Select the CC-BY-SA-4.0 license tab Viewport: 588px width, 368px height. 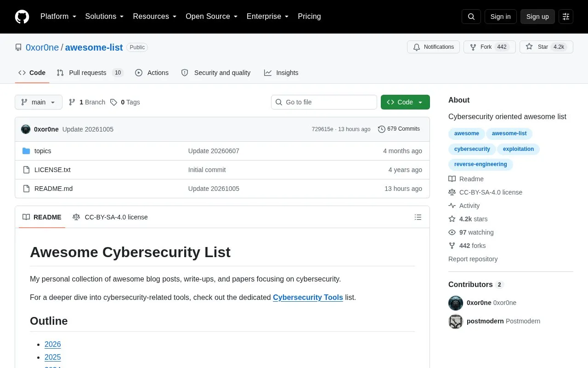point(110,217)
